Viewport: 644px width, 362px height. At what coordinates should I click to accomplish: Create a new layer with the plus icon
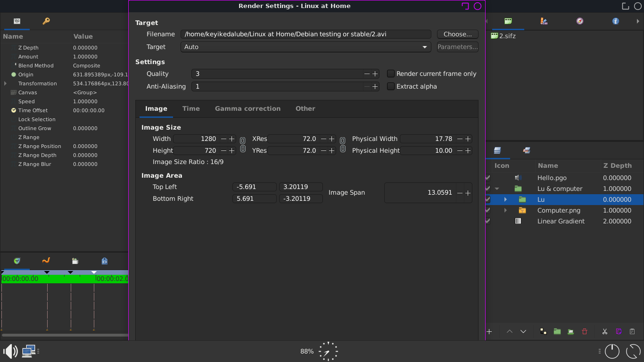(x=489, y=331)
